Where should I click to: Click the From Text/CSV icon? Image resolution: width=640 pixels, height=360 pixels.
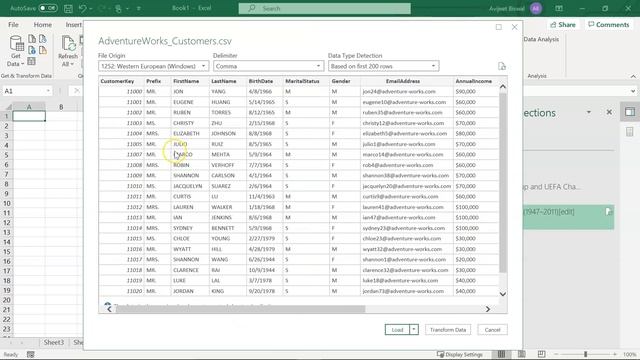tap(31, 39)
